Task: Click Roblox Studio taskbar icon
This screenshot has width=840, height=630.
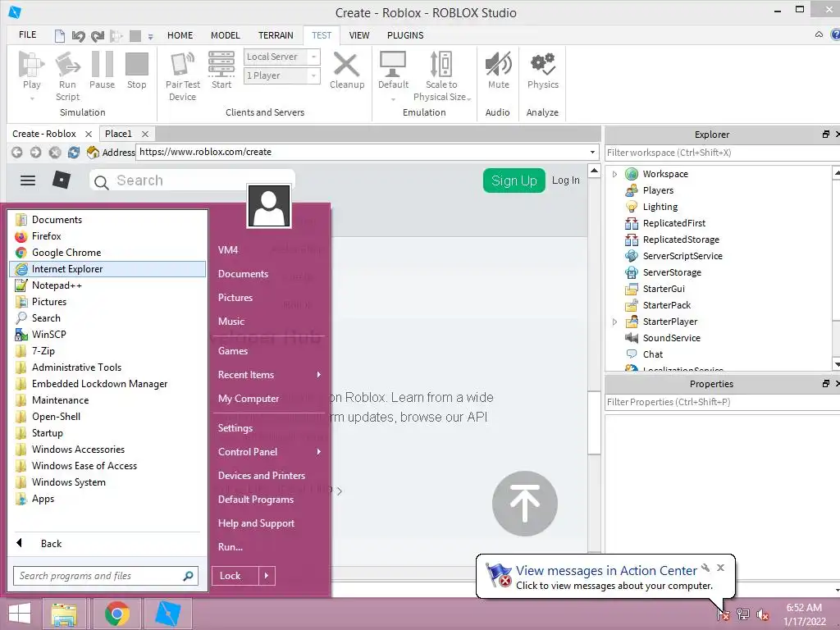Action: point(167,614)
